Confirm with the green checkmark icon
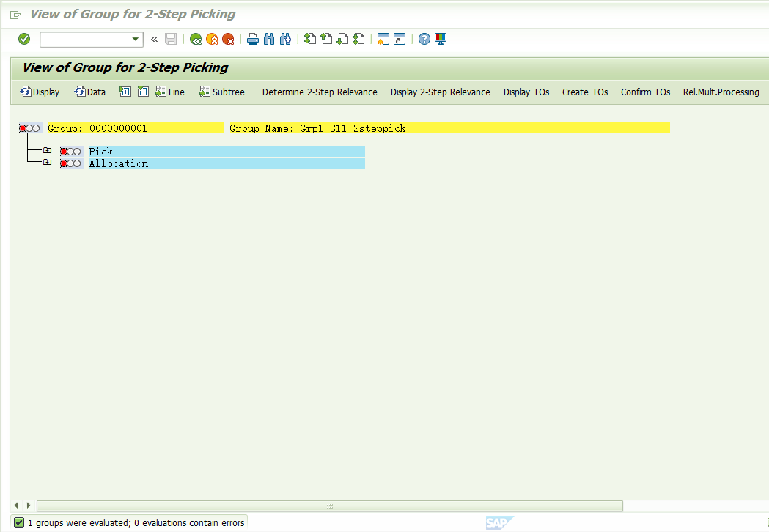This screenshot has height=532, width=769. (23, 39)
